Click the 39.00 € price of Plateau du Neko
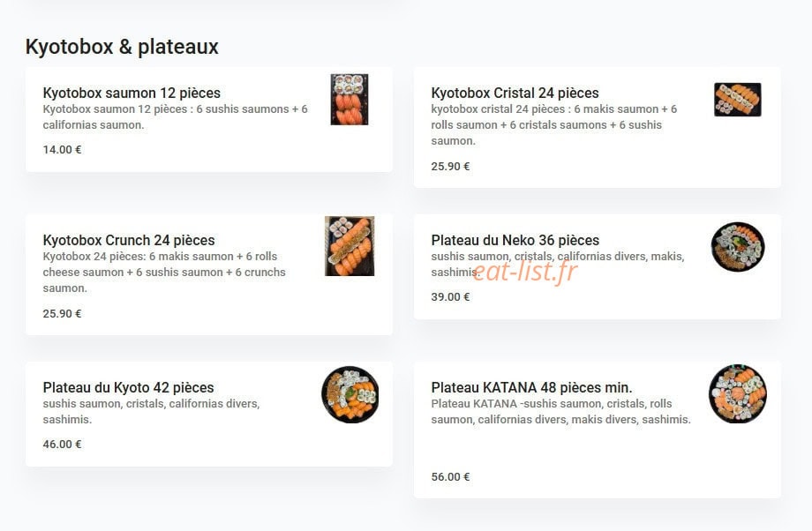Screen dimensions: 812x531 coord(450,296)
